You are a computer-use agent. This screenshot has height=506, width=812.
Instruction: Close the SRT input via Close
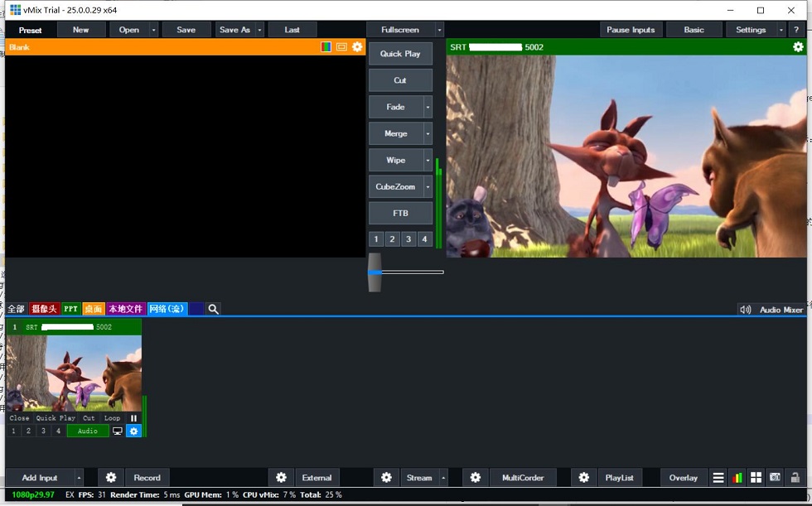coord(20,418)
